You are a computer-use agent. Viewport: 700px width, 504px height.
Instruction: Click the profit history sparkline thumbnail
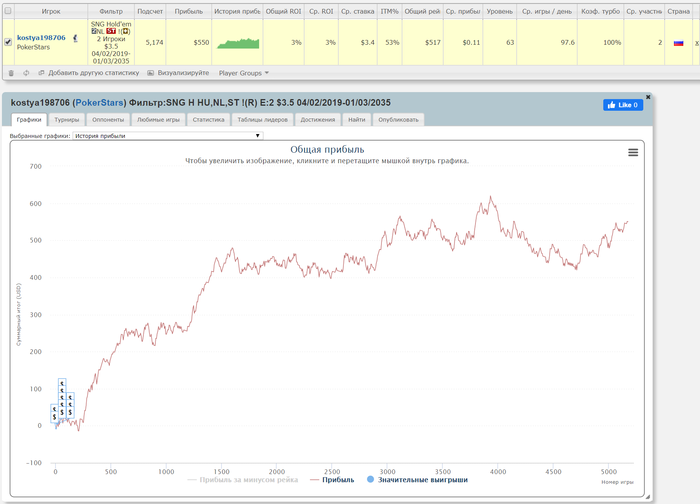(238, 43)
